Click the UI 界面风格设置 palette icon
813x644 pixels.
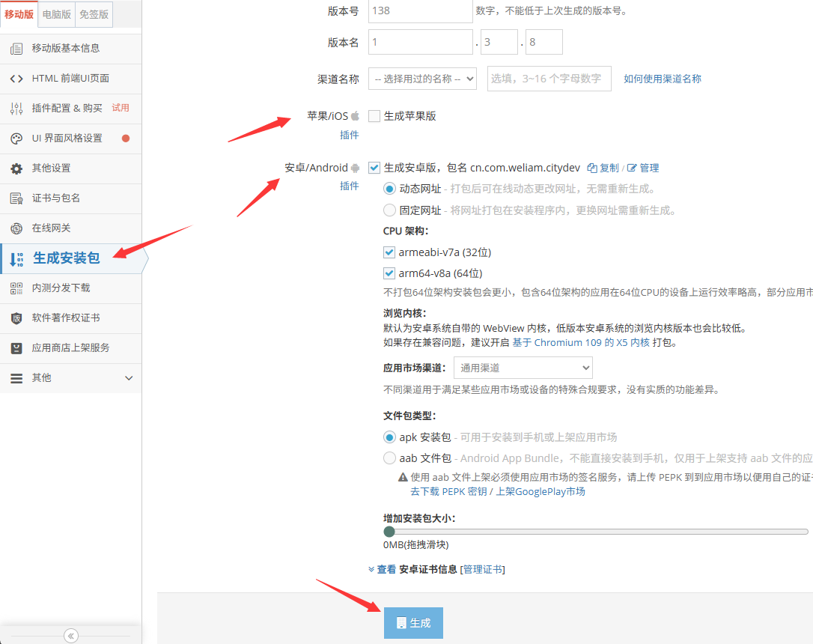[x=16, y=139]
